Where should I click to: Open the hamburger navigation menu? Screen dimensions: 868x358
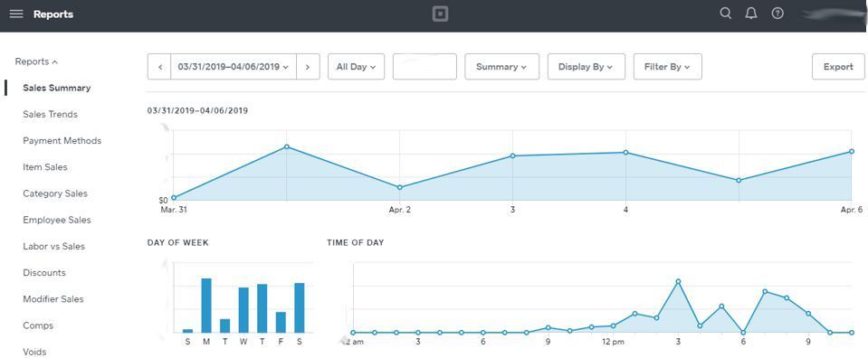(x=16, y=14)
